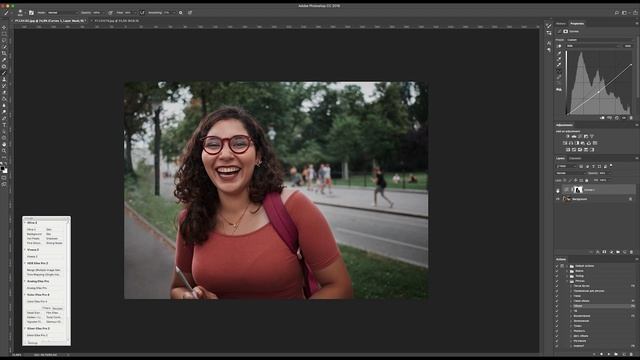Expand the second actions folder
This screenshot has width=640, height=360.
[x=567, y=271]
